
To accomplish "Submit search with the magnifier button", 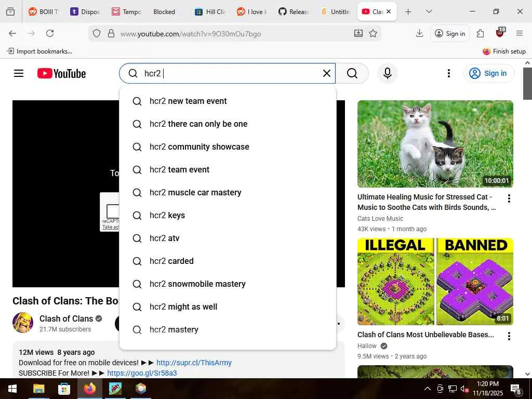I will click(352, 73).
